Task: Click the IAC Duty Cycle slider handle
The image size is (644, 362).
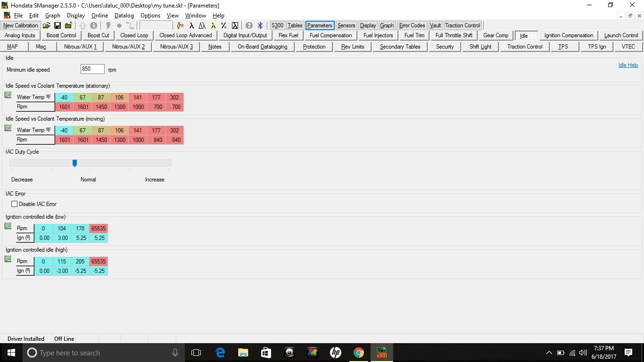Action: (x=74, y=163)
